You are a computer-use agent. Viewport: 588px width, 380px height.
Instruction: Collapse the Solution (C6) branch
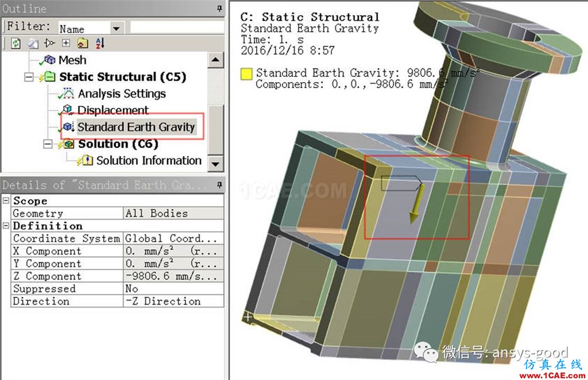[x=48, y=144]
